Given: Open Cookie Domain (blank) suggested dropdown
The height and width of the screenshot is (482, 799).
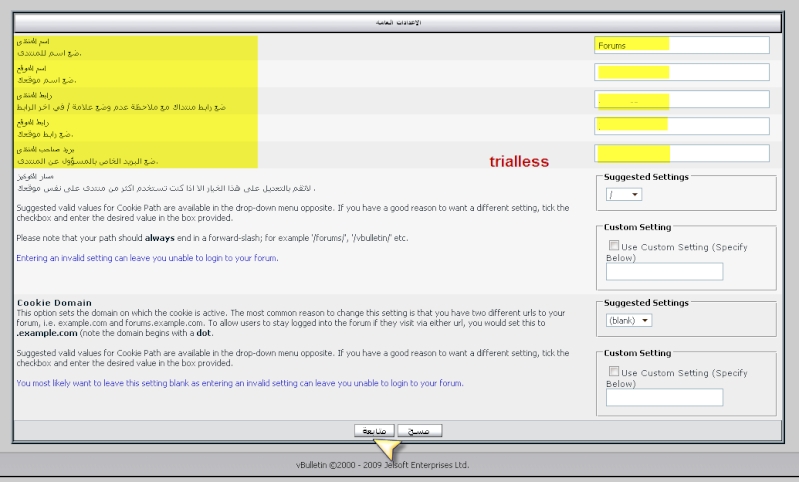Looking at the screenshot, I should click(629, 320).
